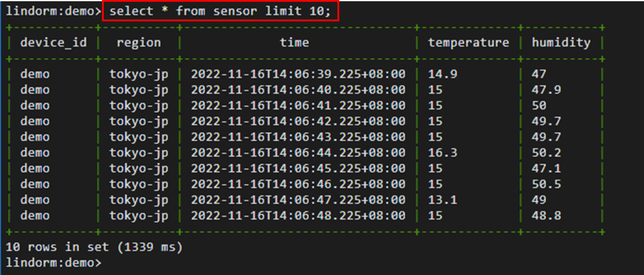Click the temperature value 13.1
Viewport: 644px width, 275px height.
(x=443, y=200)
